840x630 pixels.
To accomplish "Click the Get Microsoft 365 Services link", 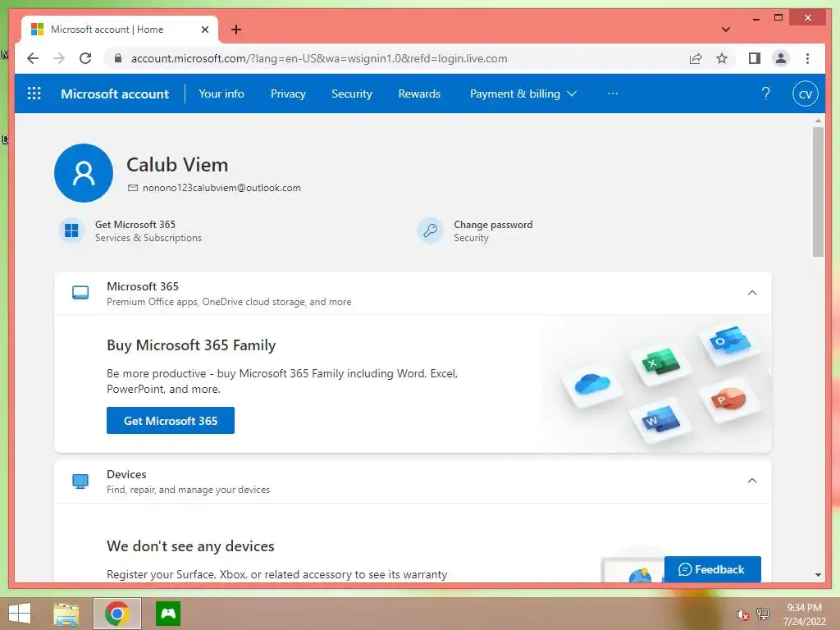I will [x=148, y=231].
